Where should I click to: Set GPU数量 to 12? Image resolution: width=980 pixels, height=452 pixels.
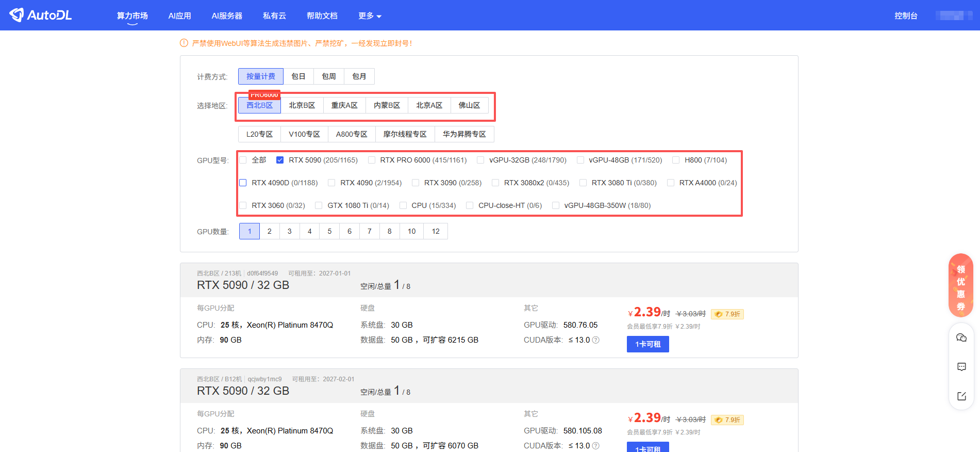coord(436,231)
